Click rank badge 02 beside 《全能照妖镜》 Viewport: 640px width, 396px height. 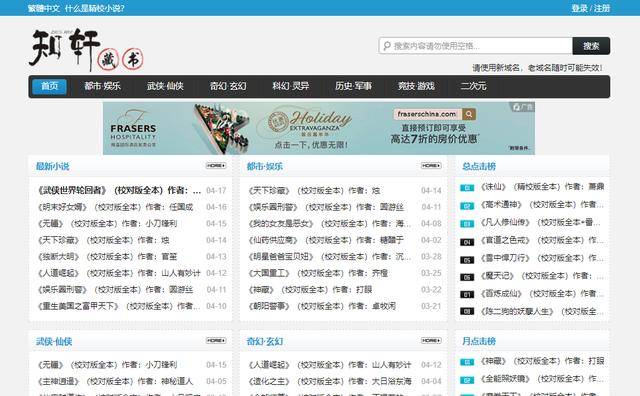pos(467,380)
